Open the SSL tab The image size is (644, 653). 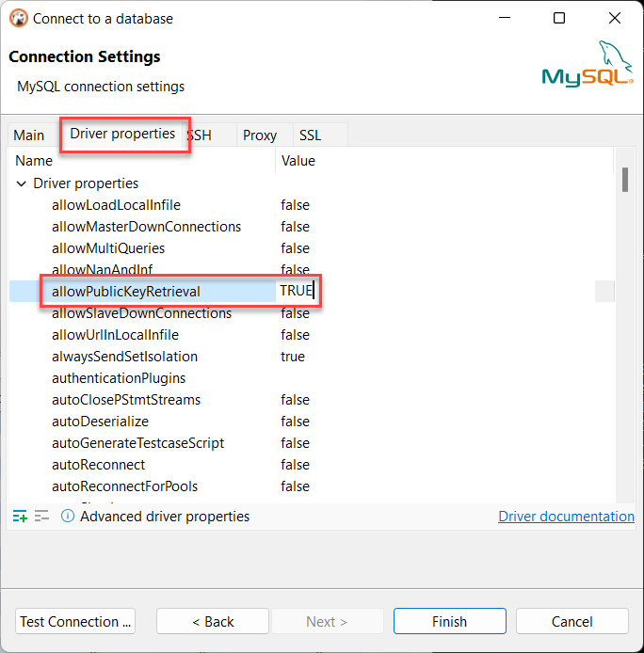point(310,135)
